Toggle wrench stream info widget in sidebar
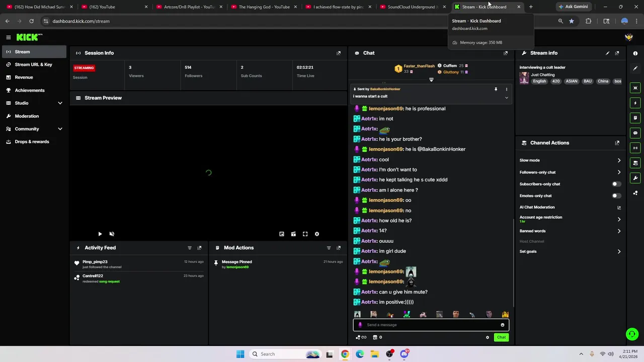This screenshot has width=644, height=362. (x=635, y=178)
